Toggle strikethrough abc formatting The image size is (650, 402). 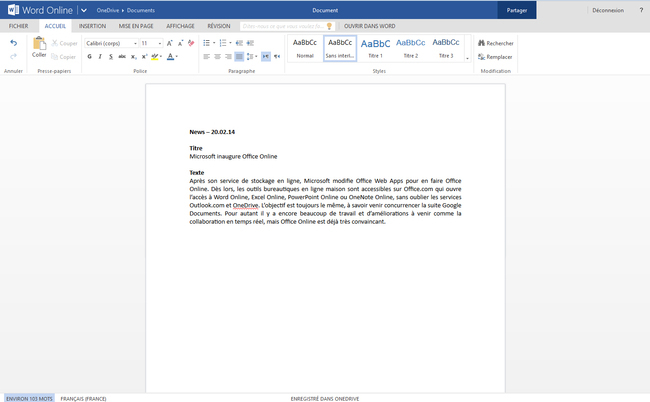[122, 57]
